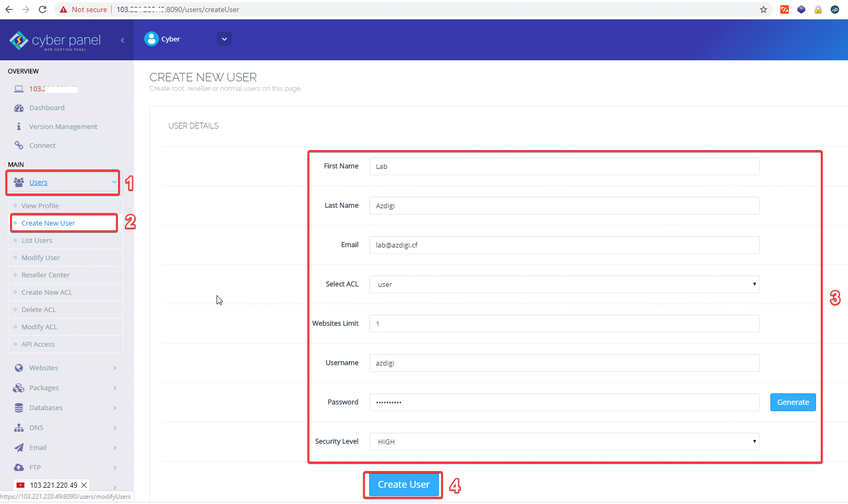The height and width of the screenshot is (504, 848).
Task: Click the Connect link icon in sidebar
Action: (19, 146)
